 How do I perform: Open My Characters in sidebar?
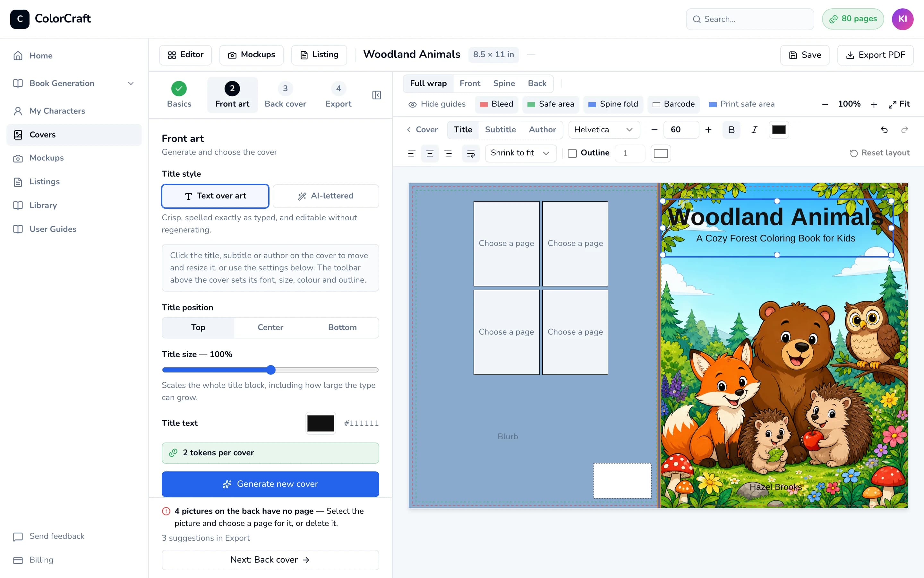[74, 111]
